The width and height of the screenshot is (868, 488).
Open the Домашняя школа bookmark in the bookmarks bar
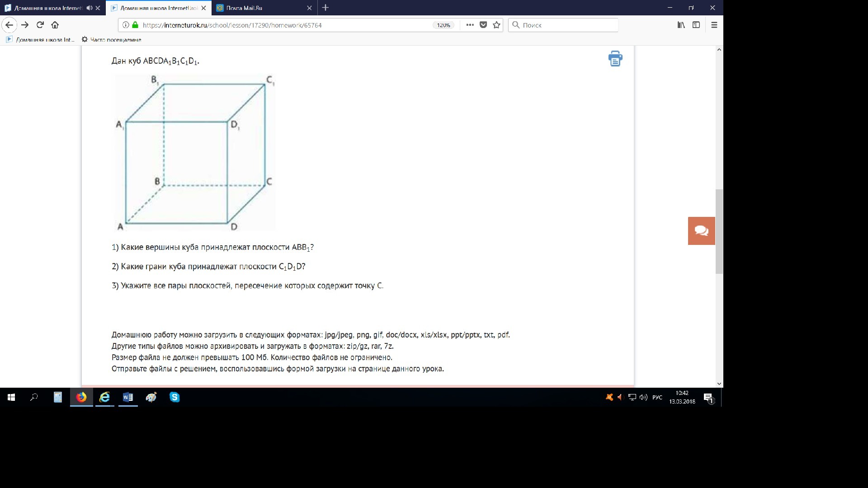41,40
